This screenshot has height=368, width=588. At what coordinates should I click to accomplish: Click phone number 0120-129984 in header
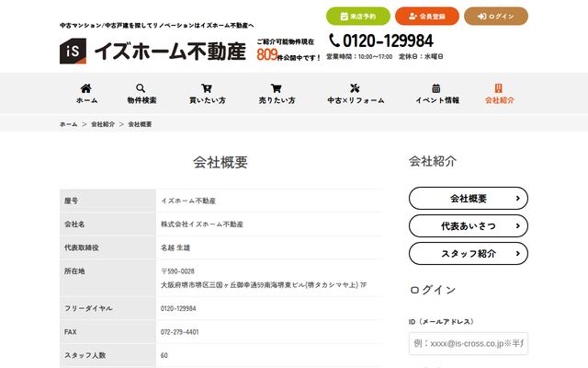388,40
